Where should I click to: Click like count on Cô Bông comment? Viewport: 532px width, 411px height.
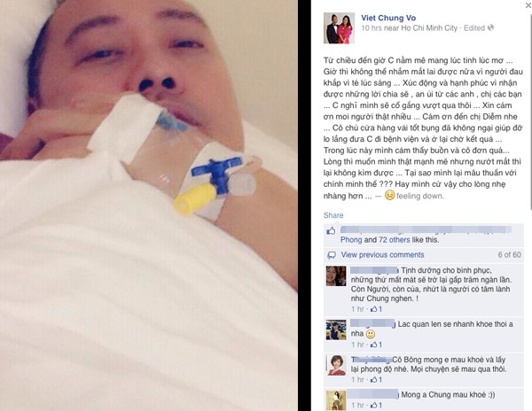[376, 380]
